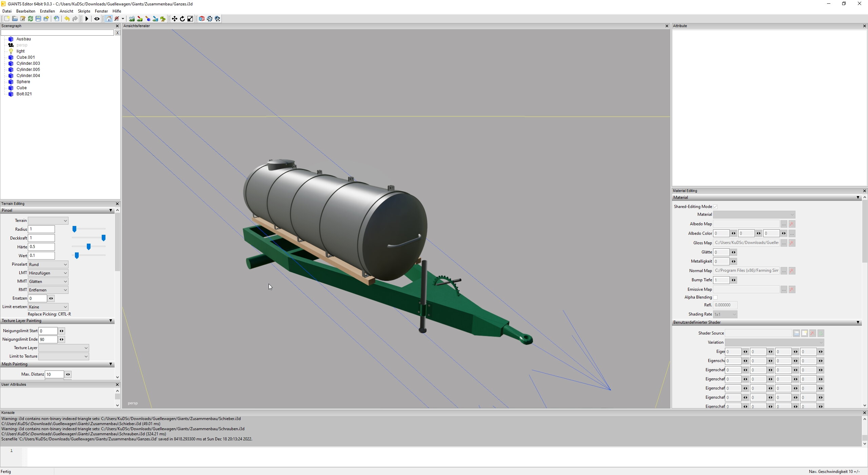Click the Härte slider handle
The image size is (868, 475).
[x=88, y=247]
